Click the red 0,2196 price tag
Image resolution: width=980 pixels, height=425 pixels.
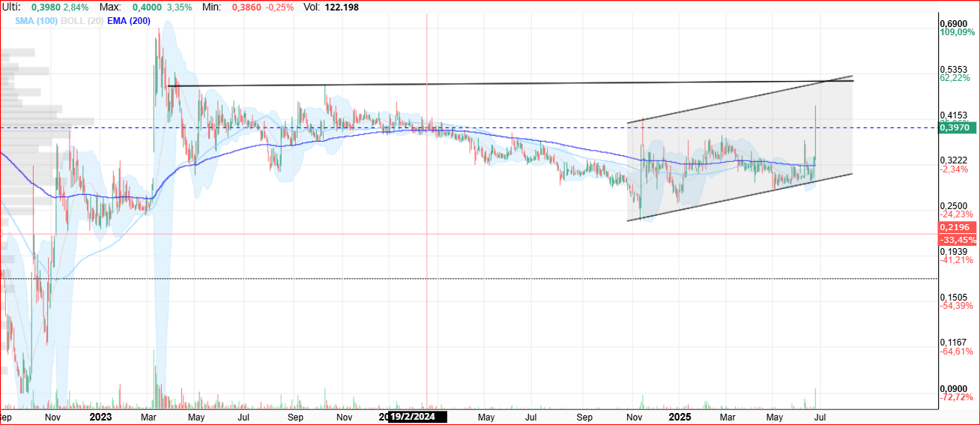(956, 227)
